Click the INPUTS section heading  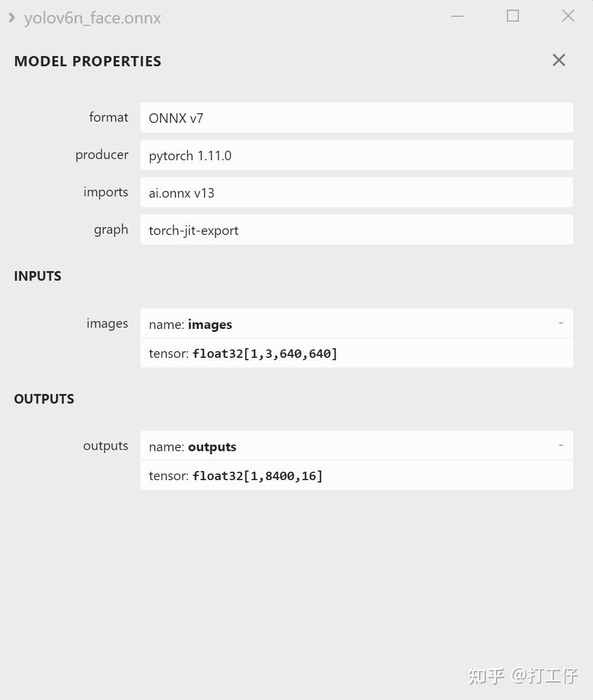(37, 277)
